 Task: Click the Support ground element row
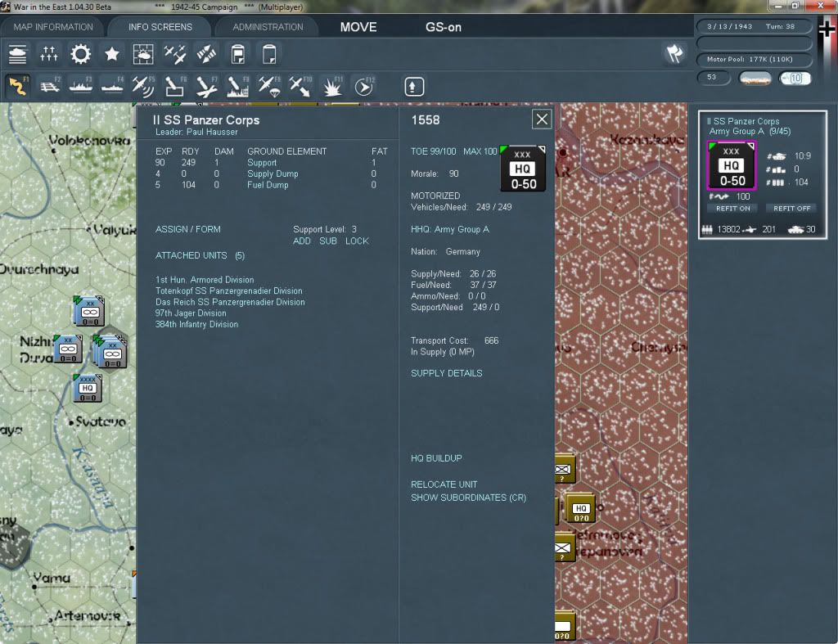point(266,163)
